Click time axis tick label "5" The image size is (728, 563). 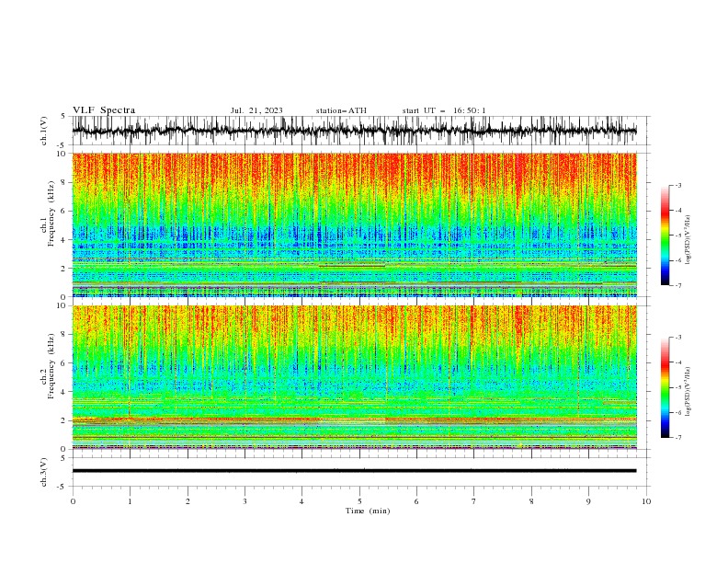click(x=359, y=501)
